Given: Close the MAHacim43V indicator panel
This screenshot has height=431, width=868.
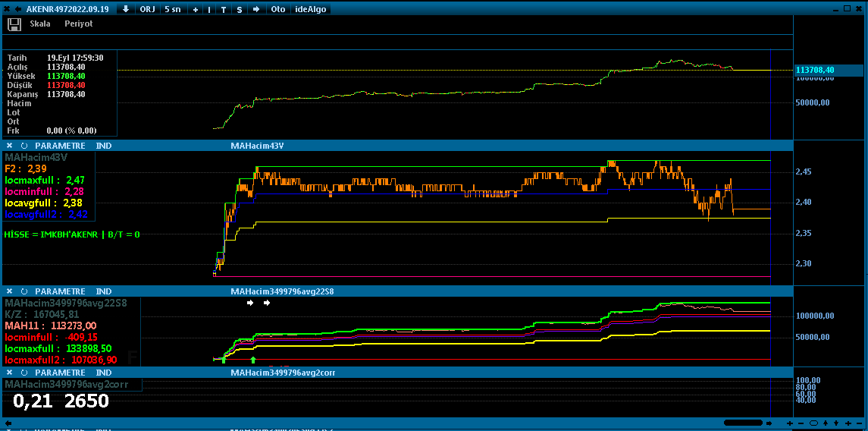Looking at the screenshot, I should click(x=9, y=146).
